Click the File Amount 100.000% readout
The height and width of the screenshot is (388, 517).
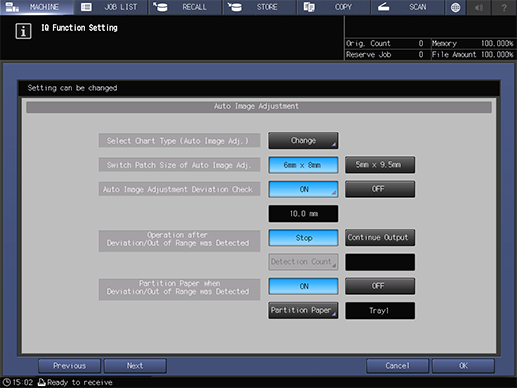point(473,55)
